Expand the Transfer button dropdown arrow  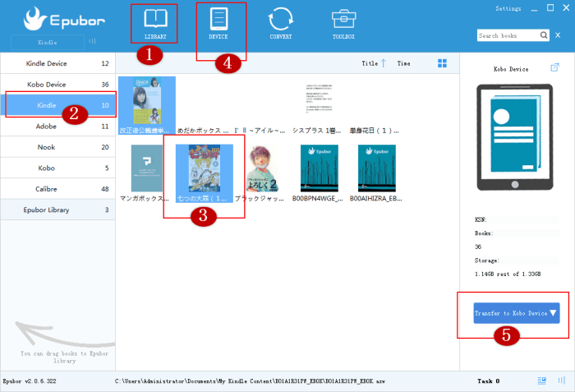[x=553, y=313]
